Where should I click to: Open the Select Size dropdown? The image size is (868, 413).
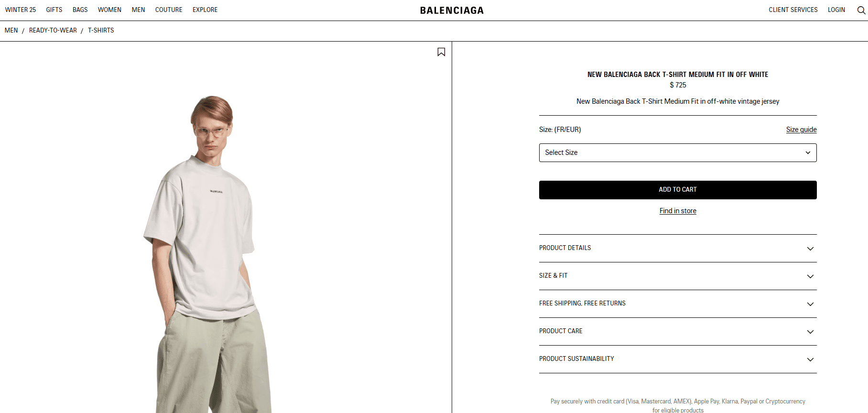coord(678,152)
